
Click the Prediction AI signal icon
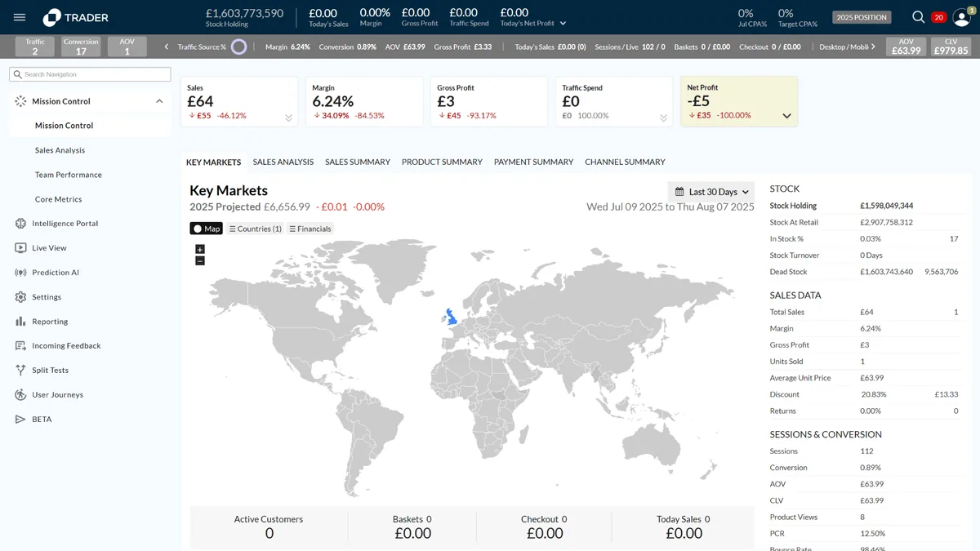pos(20,273)
